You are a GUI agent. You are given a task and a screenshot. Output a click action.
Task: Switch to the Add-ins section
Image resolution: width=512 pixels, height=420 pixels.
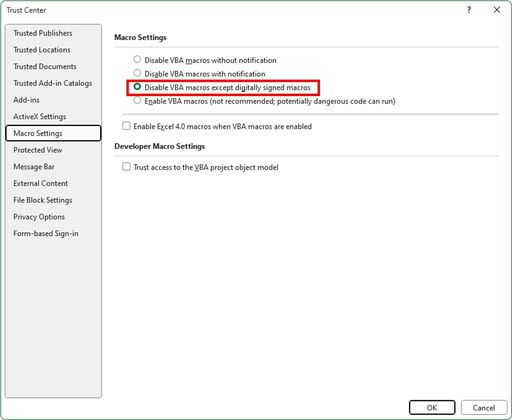coord(26,100)
